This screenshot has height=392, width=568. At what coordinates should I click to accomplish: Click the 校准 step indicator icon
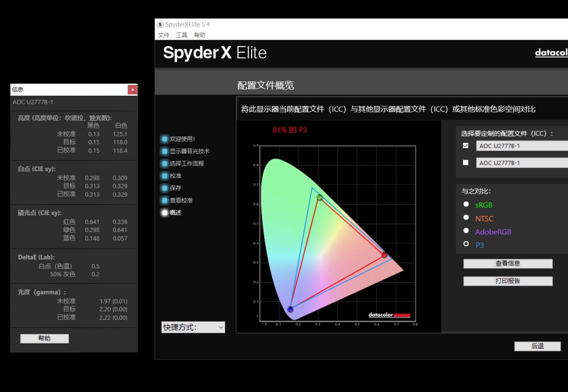pyautogui.click(x=164, y=176)
